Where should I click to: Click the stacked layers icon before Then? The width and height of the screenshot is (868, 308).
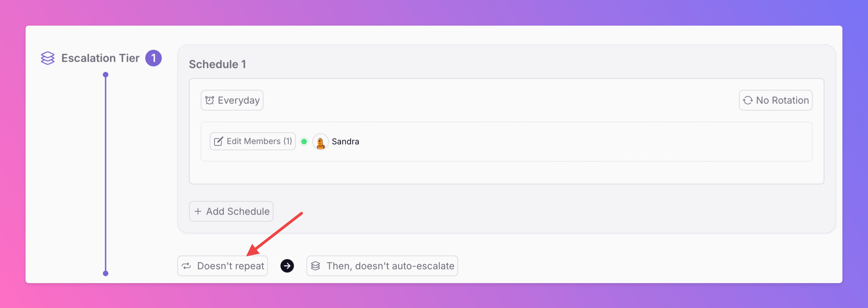coord(315,266)
